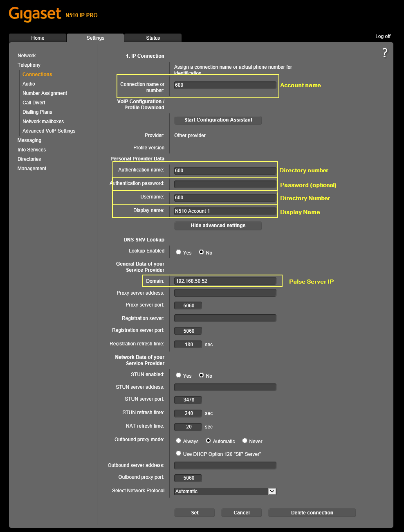Switch to the Status tab
404x532 pixels.
coord(152,38)
